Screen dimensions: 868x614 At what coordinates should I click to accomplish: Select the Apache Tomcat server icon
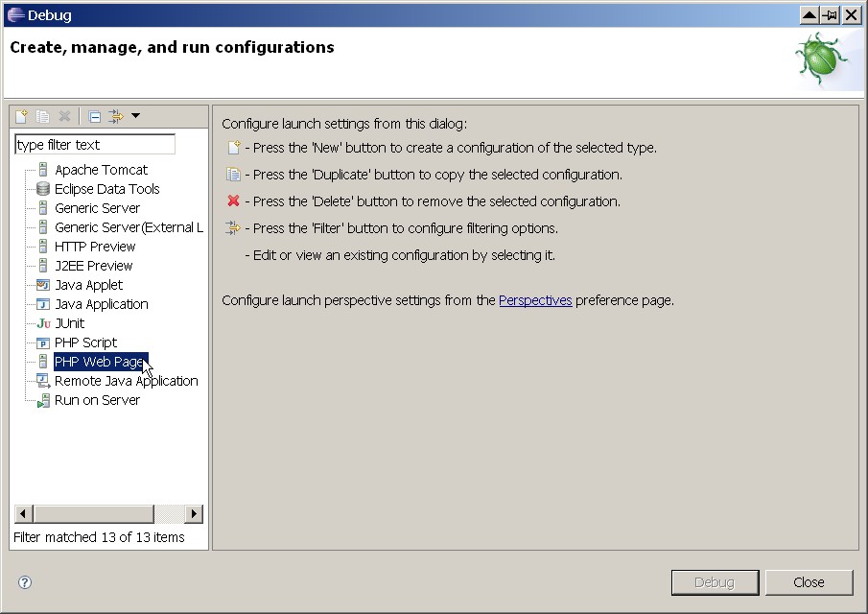pyautogui.click(x=43, y=170)
